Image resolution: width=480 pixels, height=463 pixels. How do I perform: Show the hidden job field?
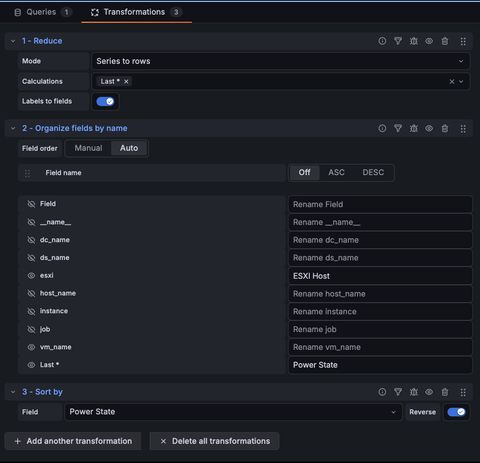click(x=31, y=329)
